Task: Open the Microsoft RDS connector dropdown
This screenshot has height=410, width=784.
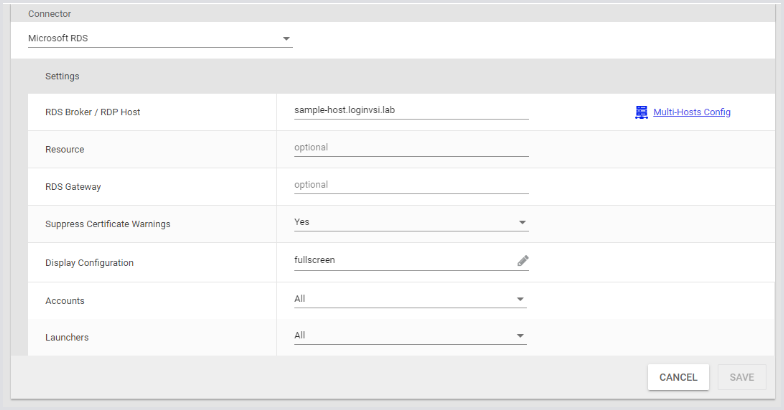Action: (x=158, y=39)
